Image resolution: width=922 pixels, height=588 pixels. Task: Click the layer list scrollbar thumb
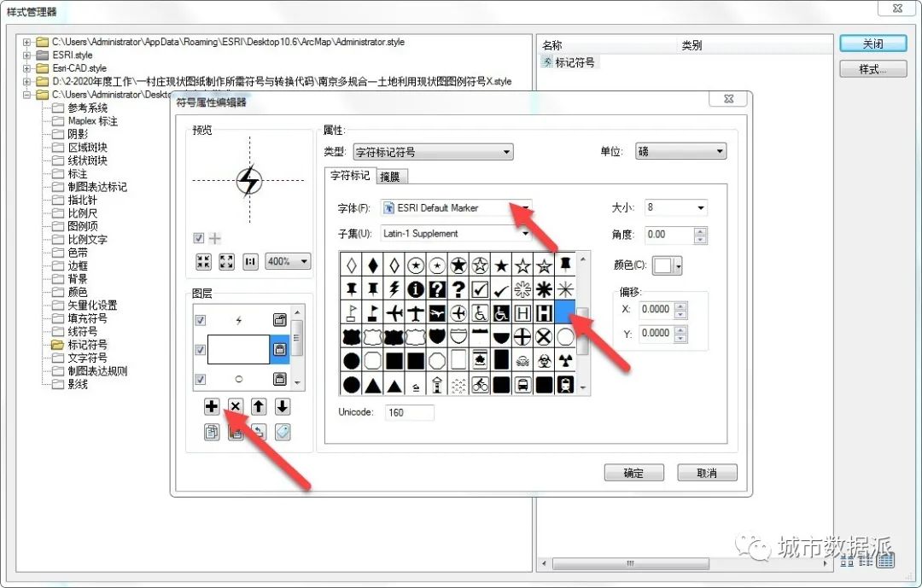coord(297,339)
